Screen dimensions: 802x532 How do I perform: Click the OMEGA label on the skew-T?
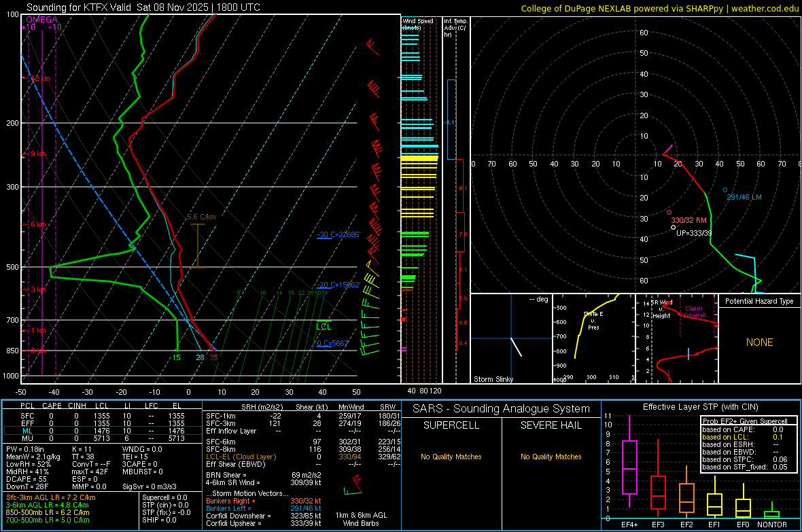click(42, 20)
